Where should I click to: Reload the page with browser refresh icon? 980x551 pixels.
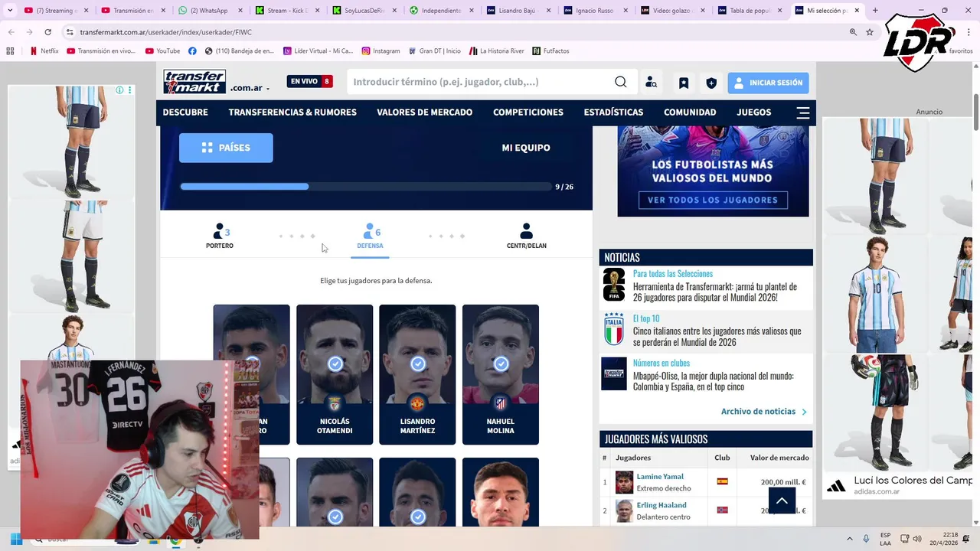point(47,32)
